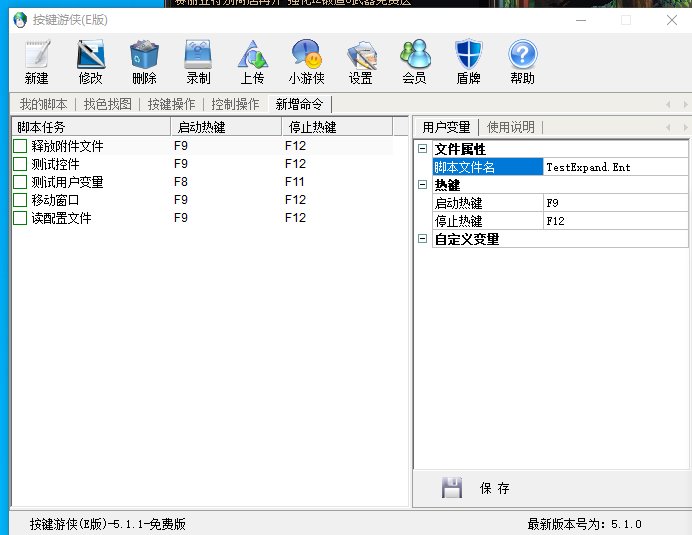Screen dimensions: 692x535
Task: Select the 读配置文件 script name
Action: (x=61, y=219)
